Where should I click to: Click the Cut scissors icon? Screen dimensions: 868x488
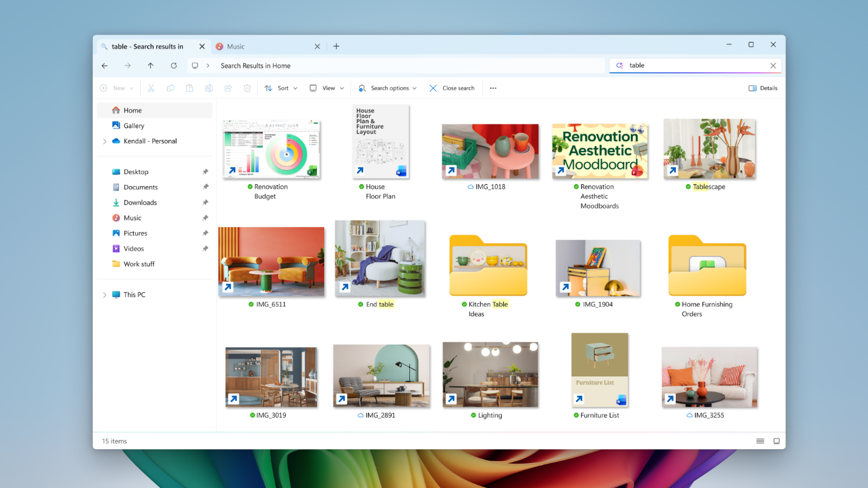pyautogui.click(x=151, y=88)
